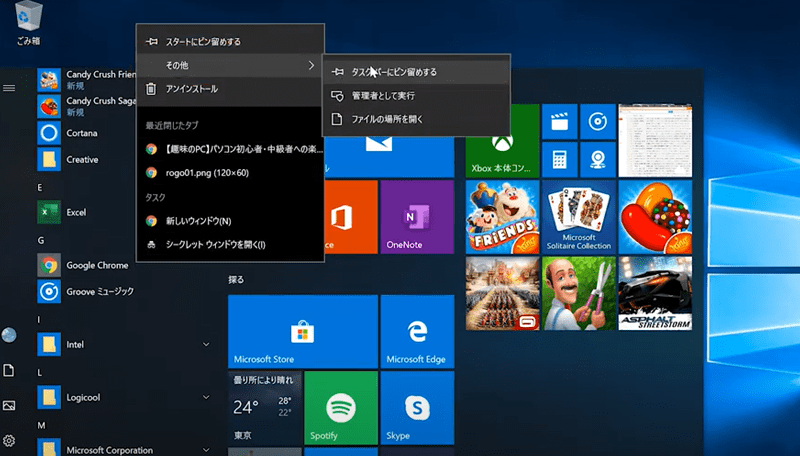Open Candy Crush Friends app icon
The image size is (800, 456).
[x=49, y=80]
